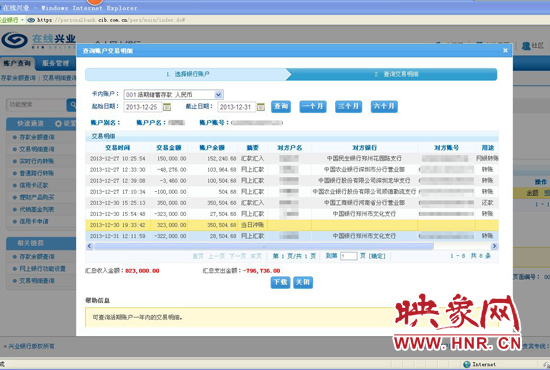Screen dimensions: 550x370
Task: Open 普通跨行转账 in the sidebar
Action: point(37,173)
